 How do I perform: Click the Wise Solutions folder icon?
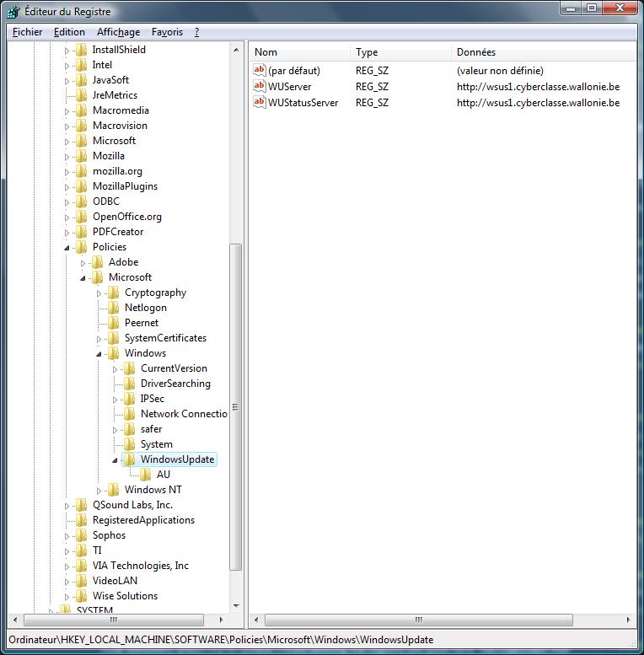coord(82,596)
